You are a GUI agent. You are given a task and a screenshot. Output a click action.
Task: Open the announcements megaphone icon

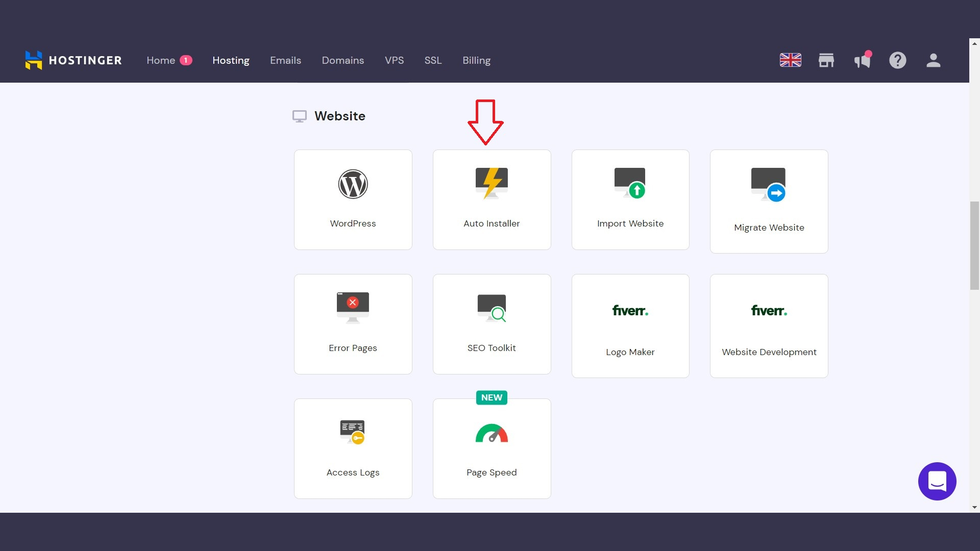click(863, 60)
